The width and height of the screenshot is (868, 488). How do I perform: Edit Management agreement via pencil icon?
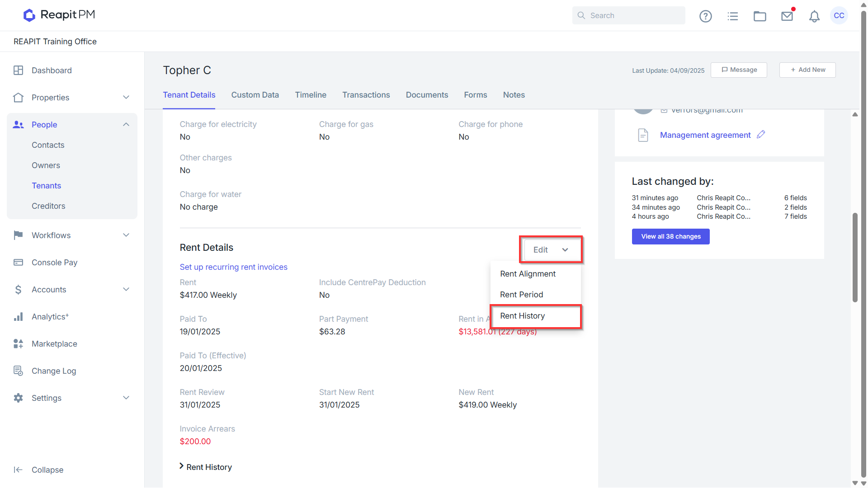click(761, 135)
